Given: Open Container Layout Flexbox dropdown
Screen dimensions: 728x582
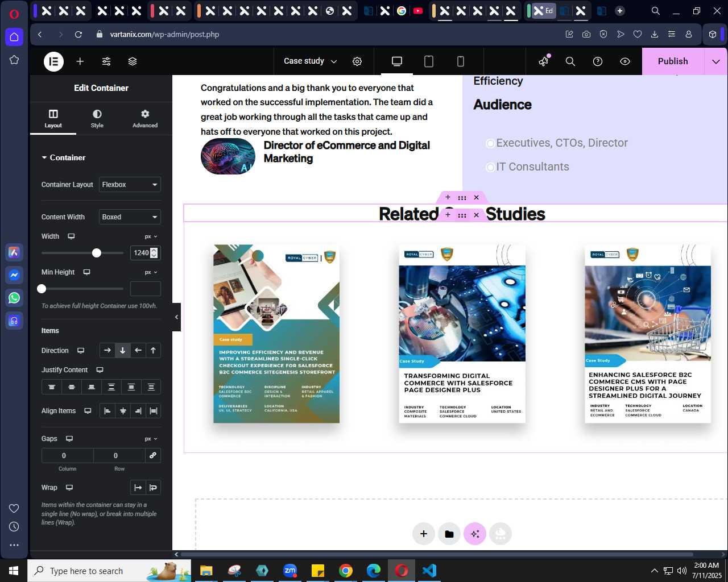Looking at the screenshot, I should pyautogui.click(x=130, y=185).
